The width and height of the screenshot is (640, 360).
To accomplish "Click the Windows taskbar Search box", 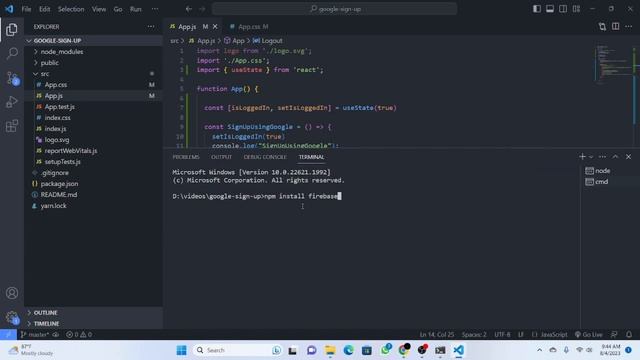I will [239, 350].
